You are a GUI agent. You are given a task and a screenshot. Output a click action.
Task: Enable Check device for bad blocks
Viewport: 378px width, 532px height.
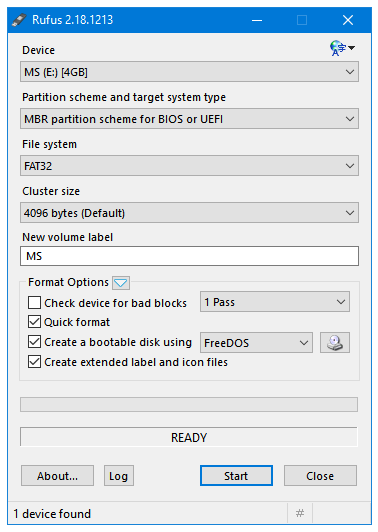35,303
